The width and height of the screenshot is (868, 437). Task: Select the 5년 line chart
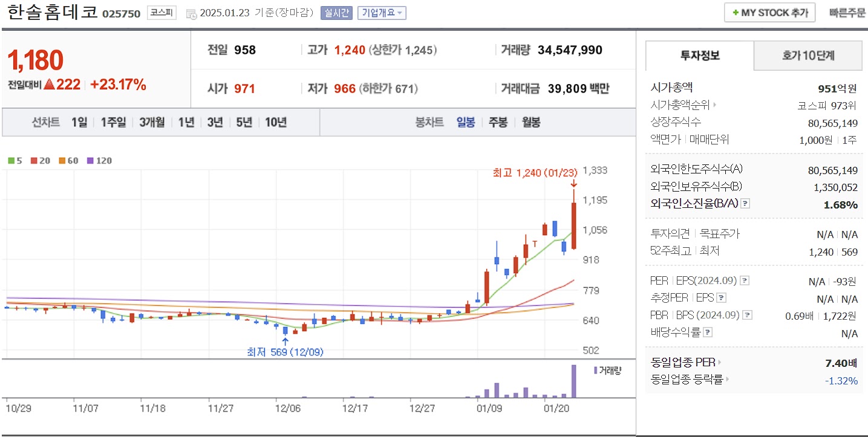(x=244, y=122)
